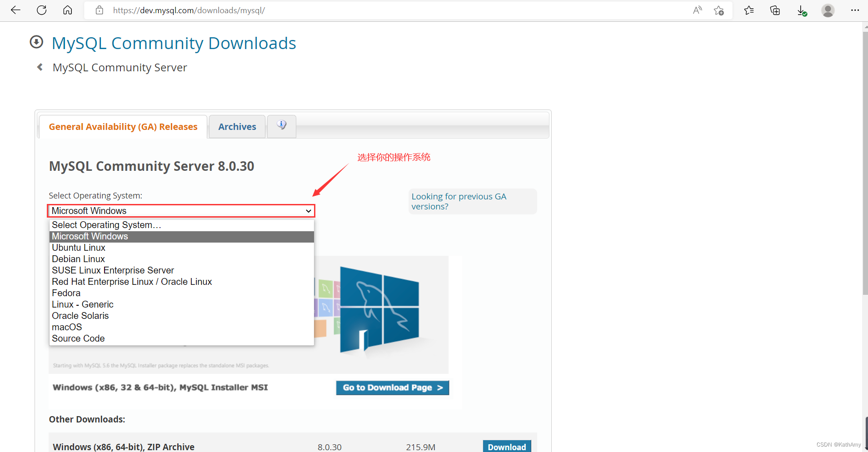Open Read aloud icon in address bar
This screenshot has width=868, height=452.
click(x=697, y=10)
